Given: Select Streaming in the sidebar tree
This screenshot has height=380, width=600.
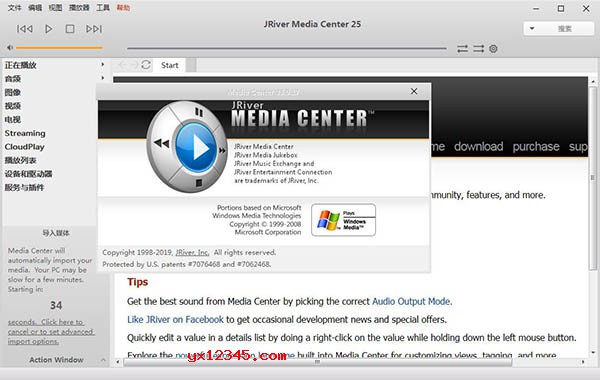Looking at the screenshot, I should click(x=25, y=133).
